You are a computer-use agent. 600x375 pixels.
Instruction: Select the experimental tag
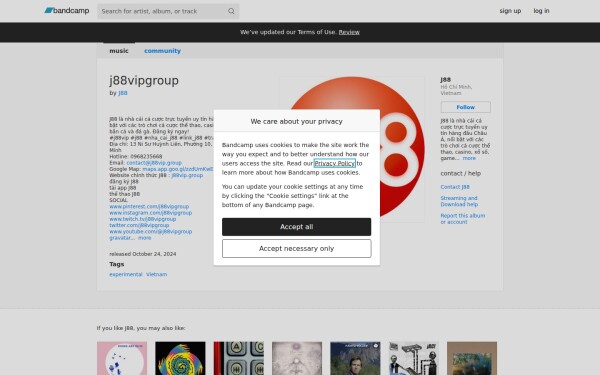click(x=126, y=274)
